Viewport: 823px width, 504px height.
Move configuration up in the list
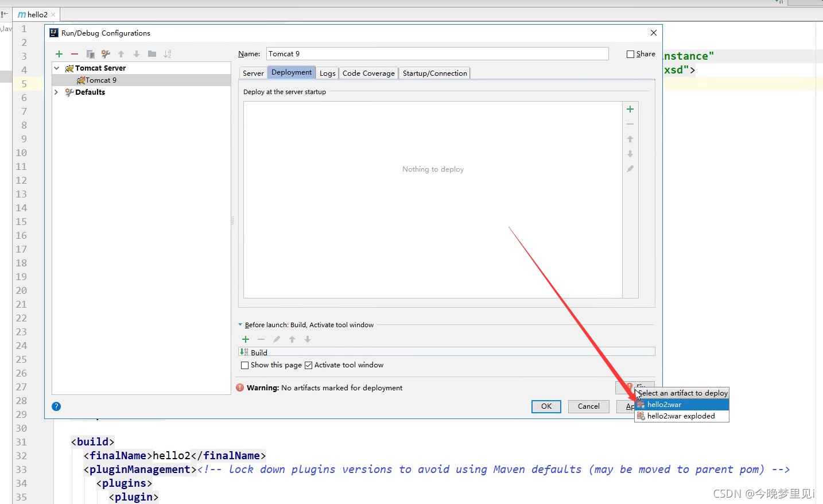click(121, 54)
